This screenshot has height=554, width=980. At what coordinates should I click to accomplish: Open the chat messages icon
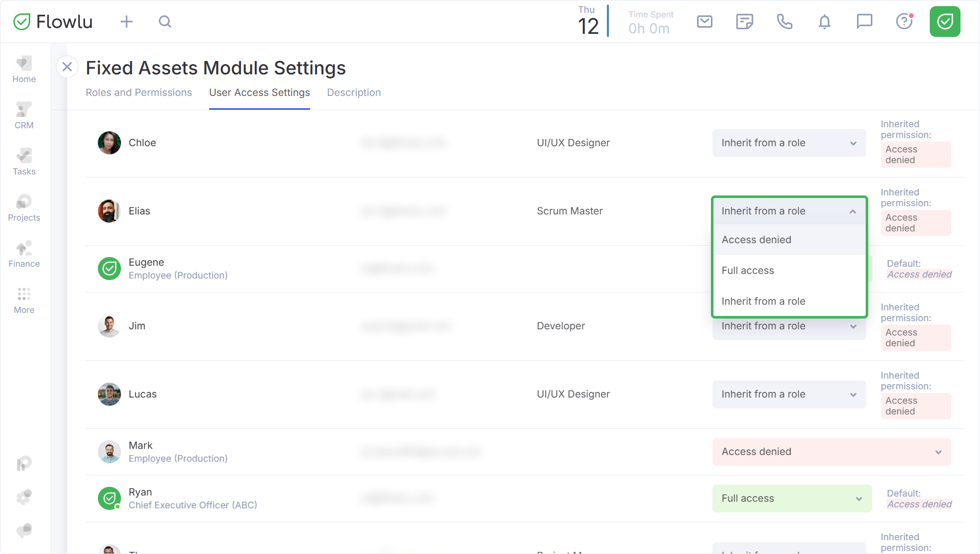point(864,22)
